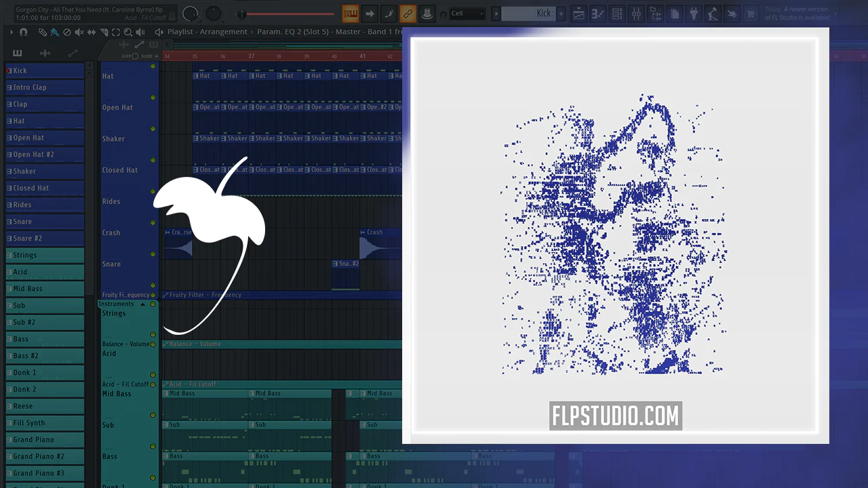Viewport: 868px width, 488px height.
Task: Open the Mixer faders icon
Action: (636, 13)
